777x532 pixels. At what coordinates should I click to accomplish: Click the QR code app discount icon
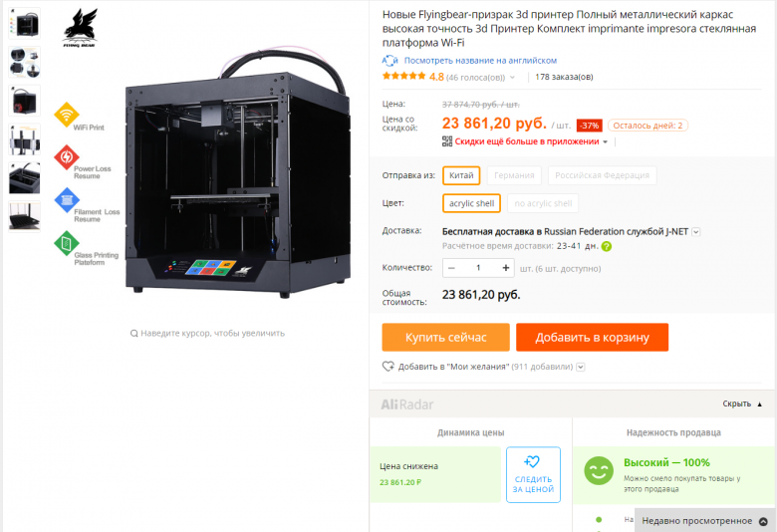pos(447,141)
